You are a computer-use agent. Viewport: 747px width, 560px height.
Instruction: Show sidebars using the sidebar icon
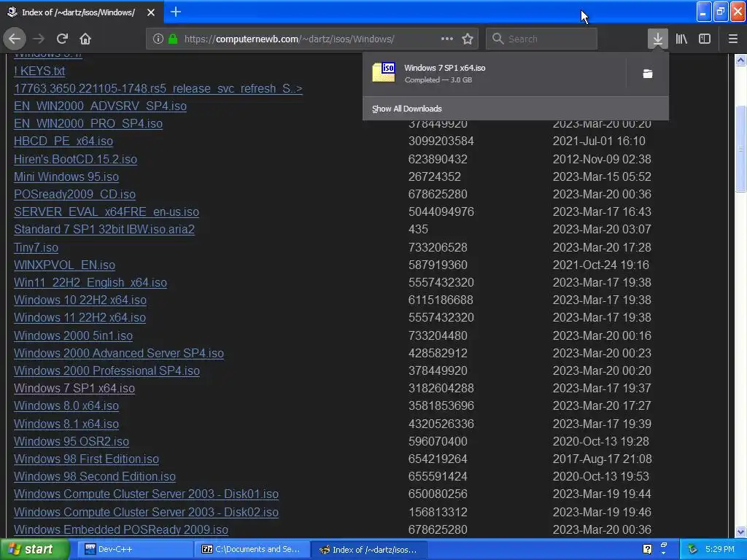coord(705,39)
